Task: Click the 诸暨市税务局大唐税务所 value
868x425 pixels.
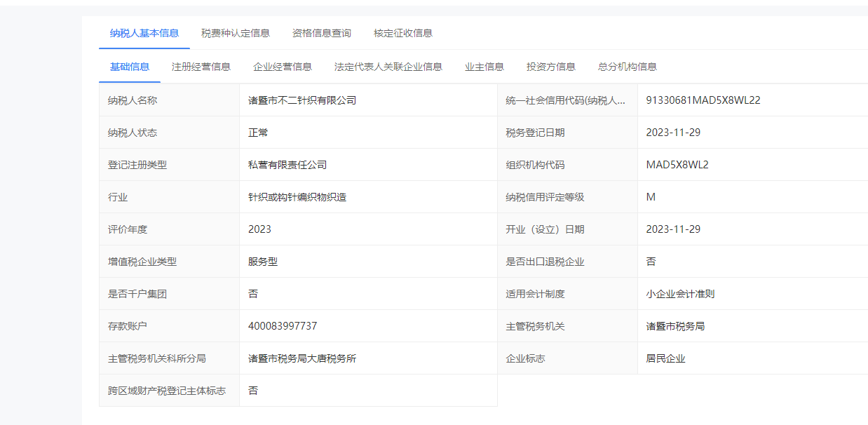Action: tap(301, 358)
